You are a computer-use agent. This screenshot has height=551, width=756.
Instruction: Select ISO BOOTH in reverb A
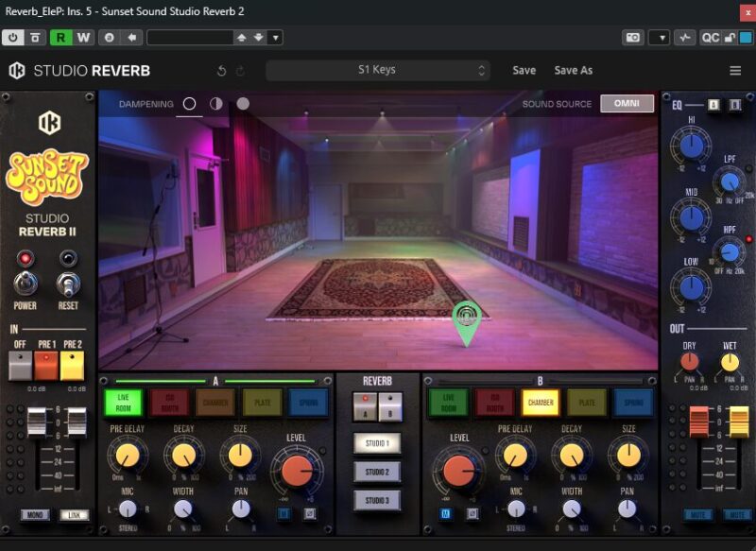[170, 402]
